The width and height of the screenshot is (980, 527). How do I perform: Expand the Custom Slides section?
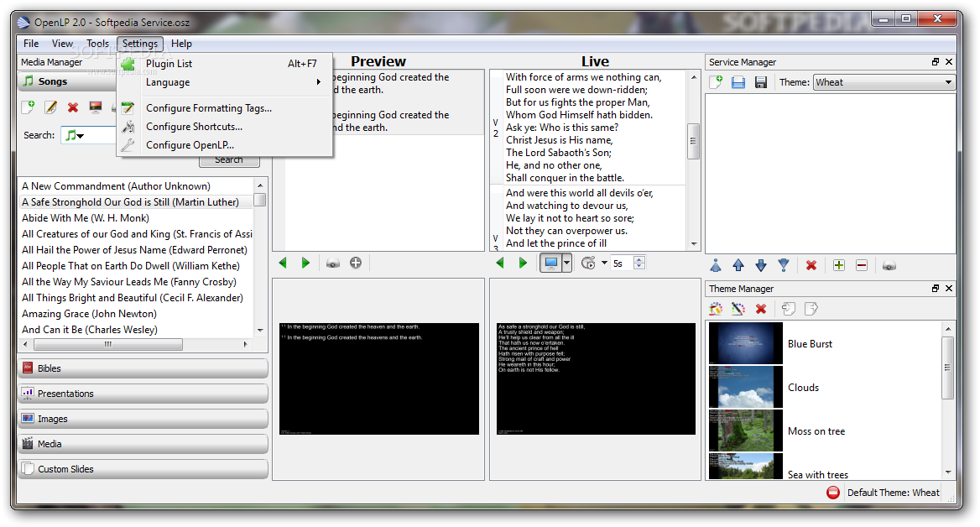[143, 469]
